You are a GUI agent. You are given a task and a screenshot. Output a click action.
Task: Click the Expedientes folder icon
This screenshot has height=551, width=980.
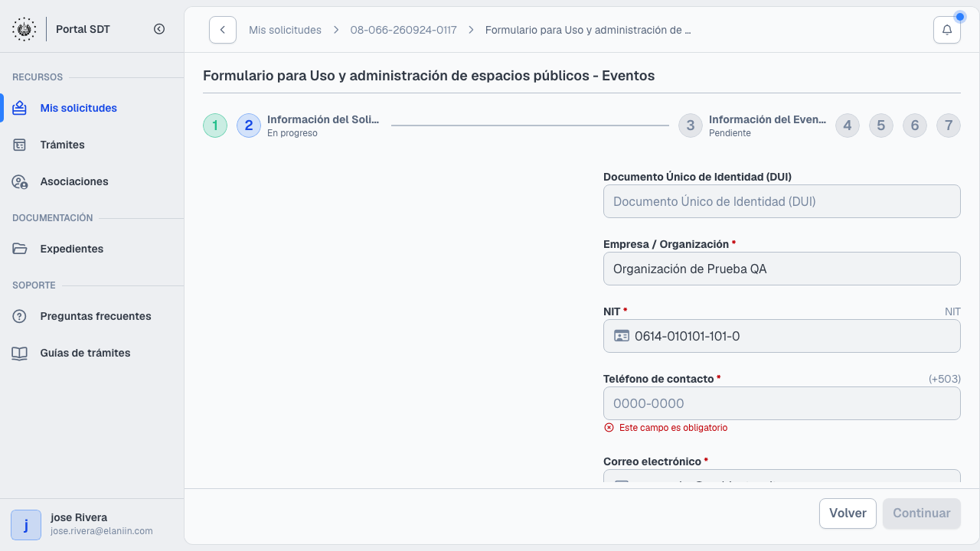20,249
